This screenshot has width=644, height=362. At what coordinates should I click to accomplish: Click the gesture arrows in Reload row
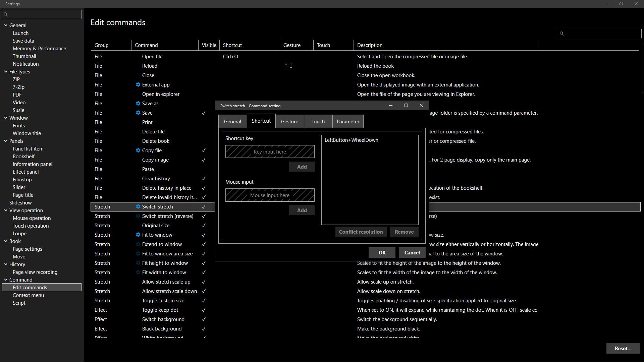(x=288, y=66)
